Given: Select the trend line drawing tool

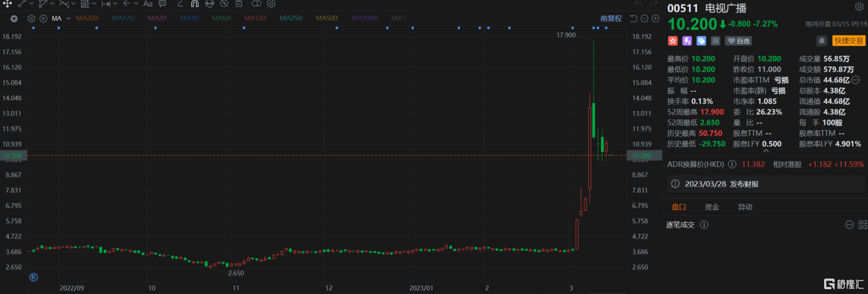Looking at the screenshot, I should 22,4.
